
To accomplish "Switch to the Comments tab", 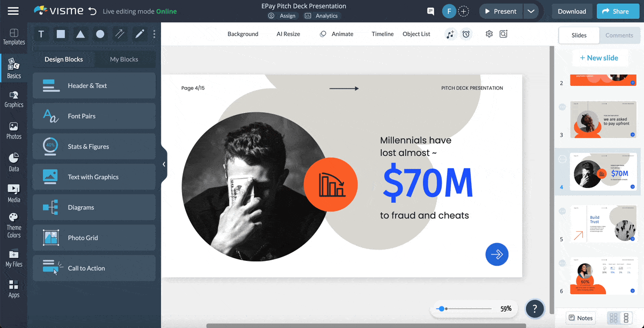I will coord(619,35).
